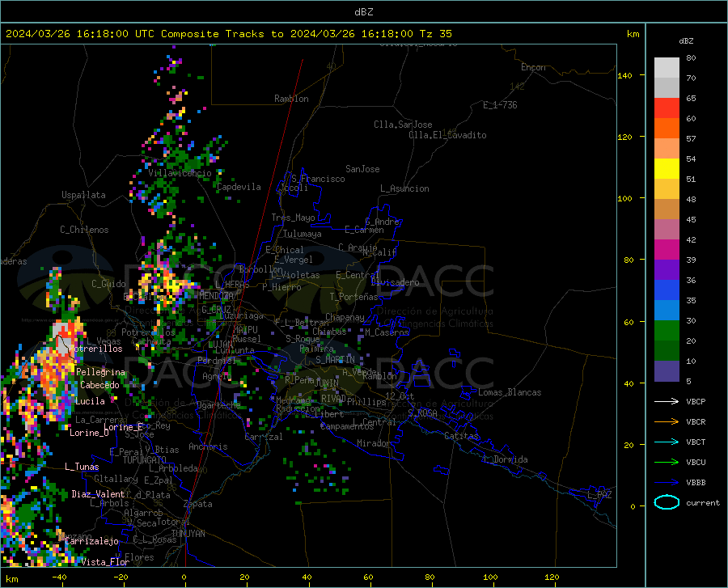This screenshot has width=728, height=588.
Task: Select the 39–42 dBZ magenta swatch
Action: pyautogui.click(x=667, y=250)
